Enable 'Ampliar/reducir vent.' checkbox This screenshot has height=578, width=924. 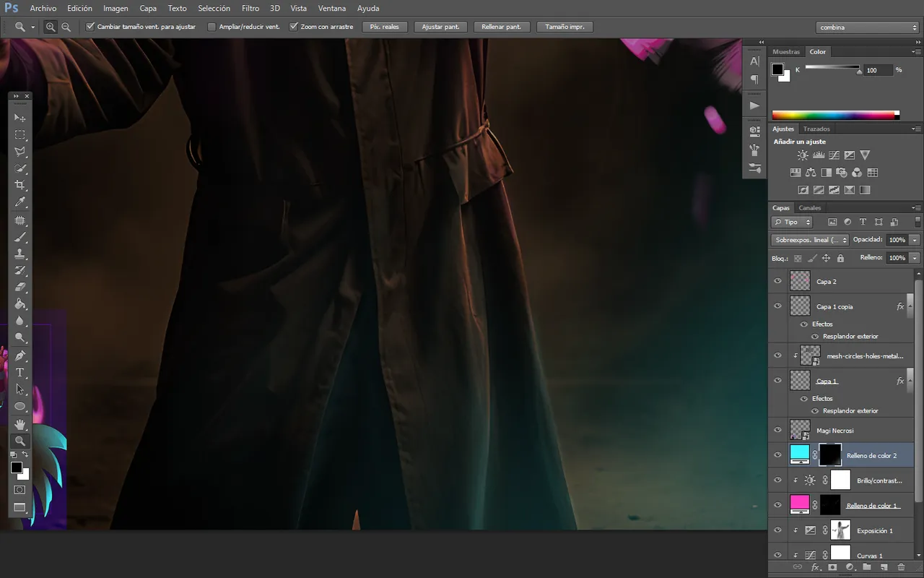coord(212,27)
